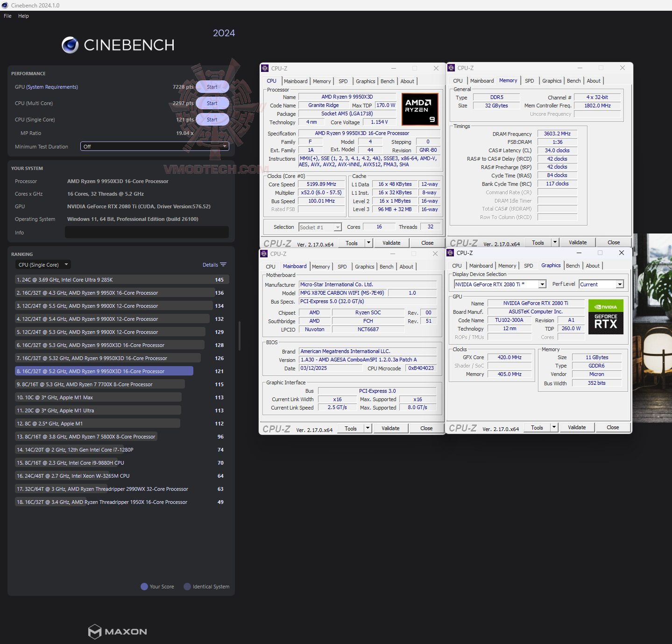Start the GPU benchmark test
This screenshot has height=644, width=672.
pyautogui.click(x=212, y=87)
